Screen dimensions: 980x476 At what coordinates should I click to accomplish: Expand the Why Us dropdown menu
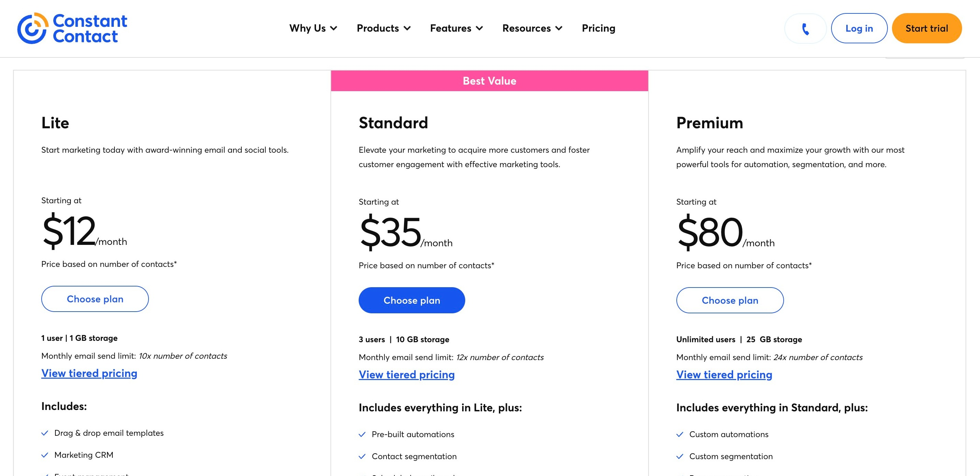(x=313, y=28)
